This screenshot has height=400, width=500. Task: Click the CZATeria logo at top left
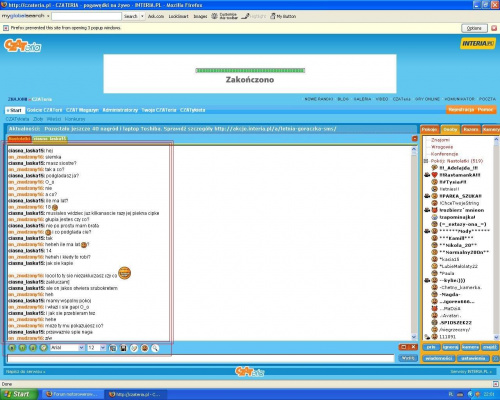pos(23,46)
